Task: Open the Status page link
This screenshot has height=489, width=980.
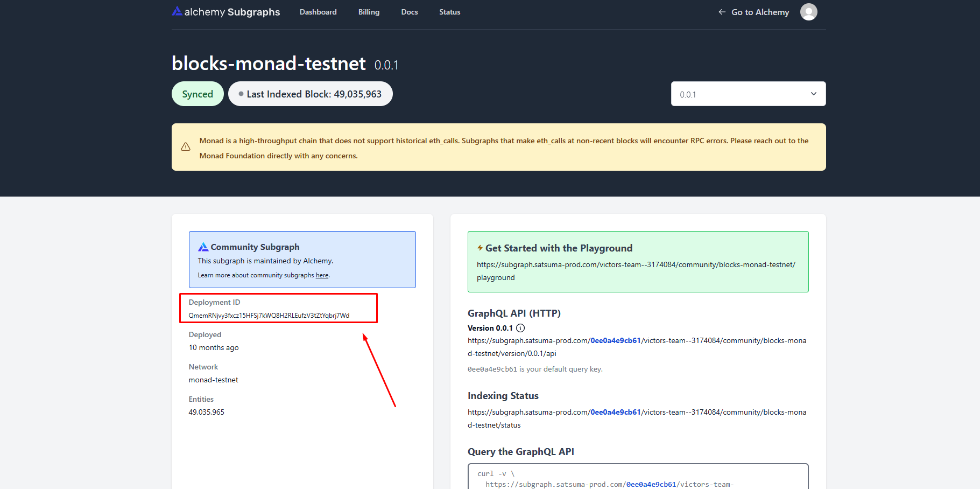Action: coord(449,12)
